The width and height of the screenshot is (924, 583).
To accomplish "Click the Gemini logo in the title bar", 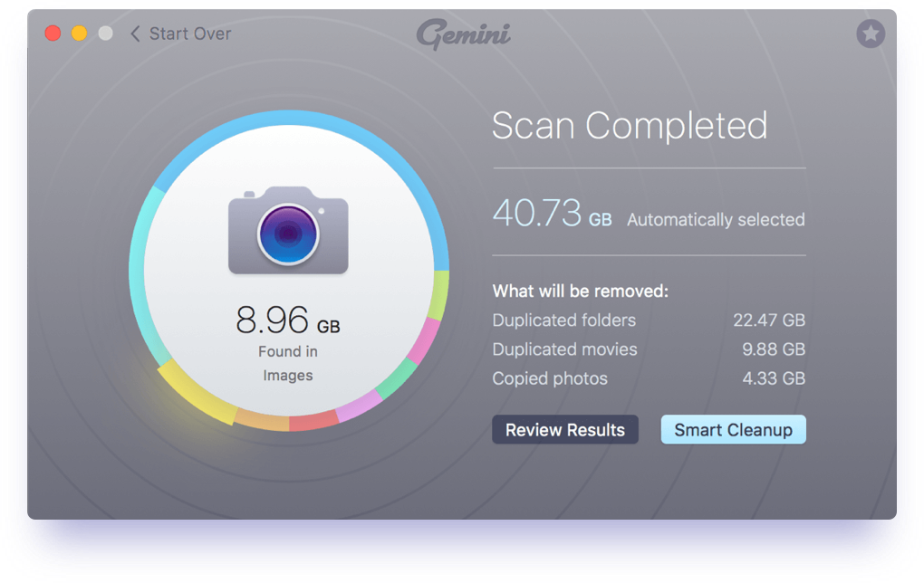I will [x=463, y=33].
